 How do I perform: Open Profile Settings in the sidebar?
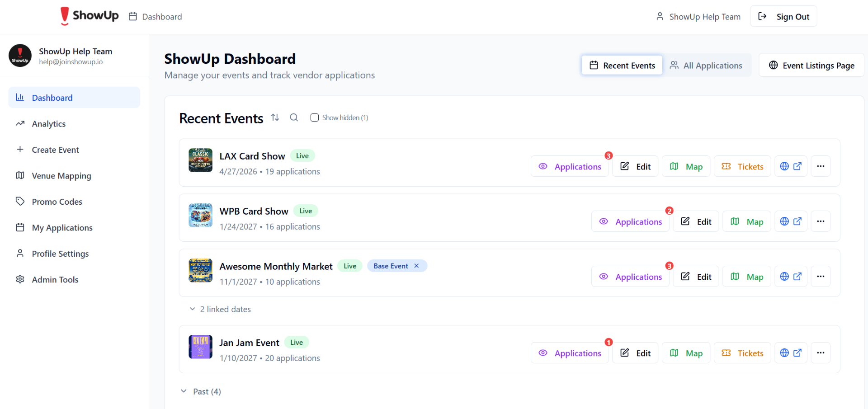tap(74, 254)
